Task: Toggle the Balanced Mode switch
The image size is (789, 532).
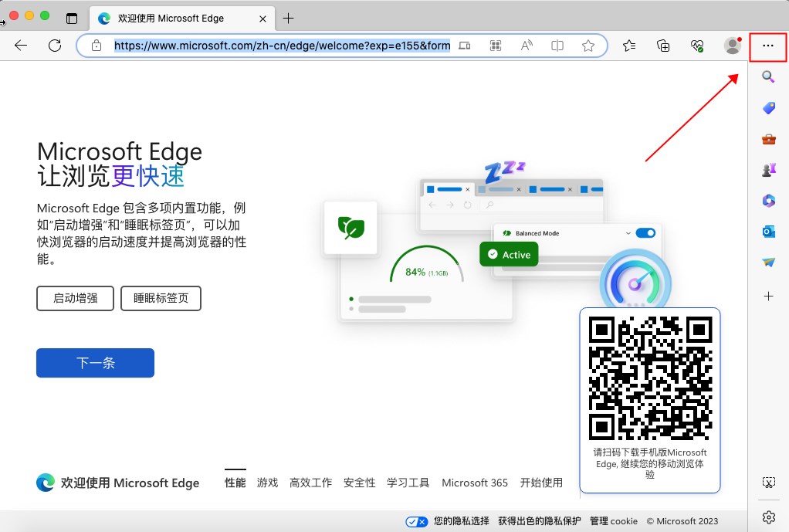Action: click(x=645, y=232)
